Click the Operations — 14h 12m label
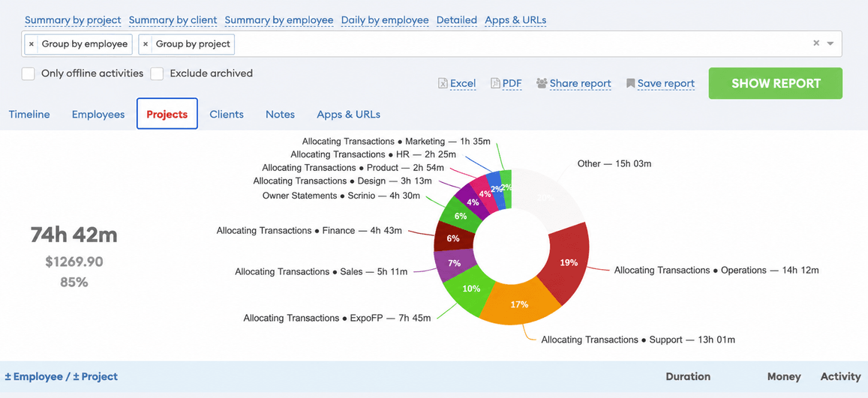 tap(716, 271)
